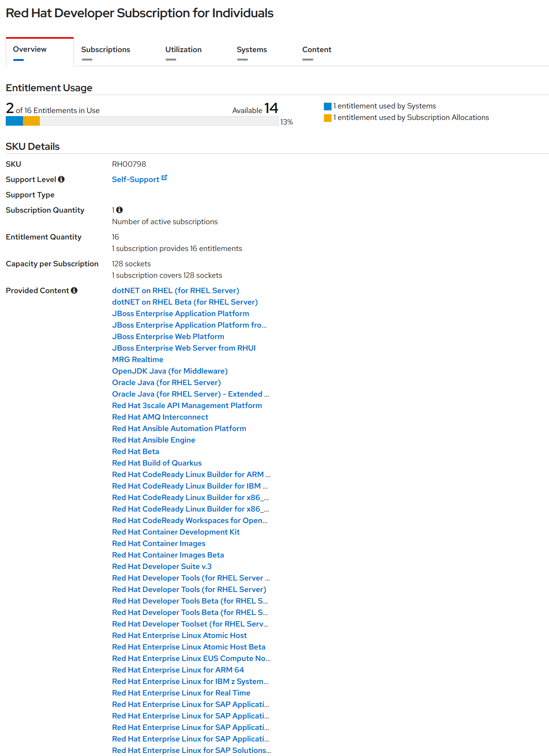Open Red Hat Enterprise Linux Atomic Host Beta
This screenshot has height=756, width=549.
click(189, 647)
